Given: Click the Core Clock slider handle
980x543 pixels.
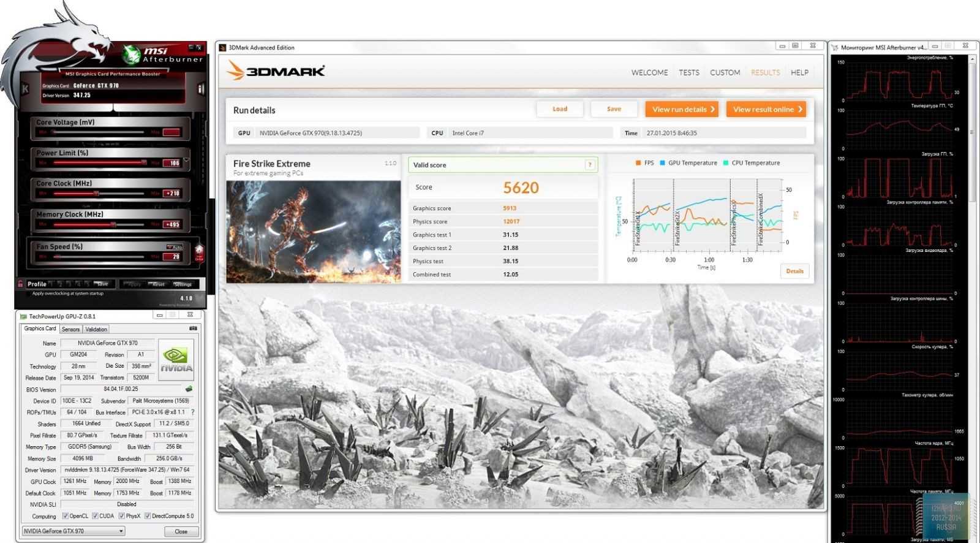Looking at the screenshot, I should [x=96, y=194].
